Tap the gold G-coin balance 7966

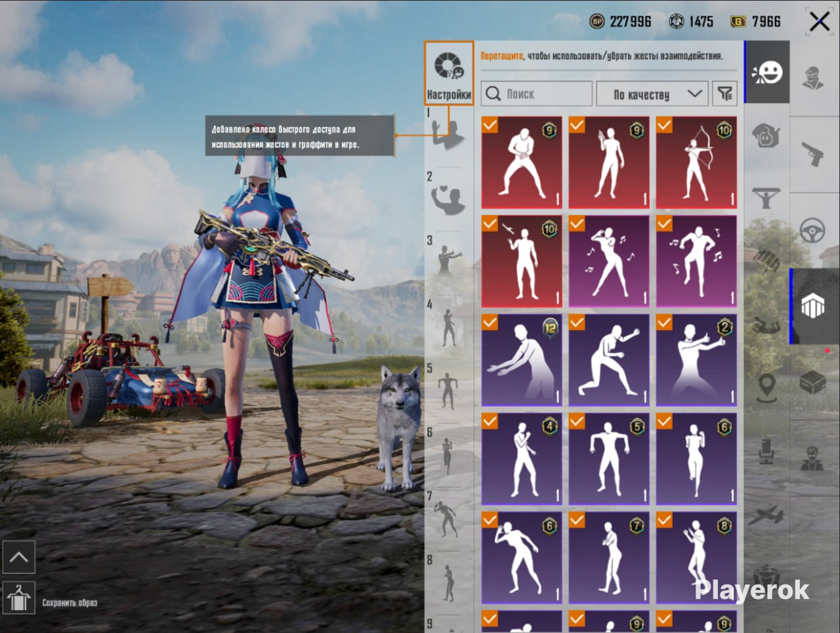click(x=755, y=22)
